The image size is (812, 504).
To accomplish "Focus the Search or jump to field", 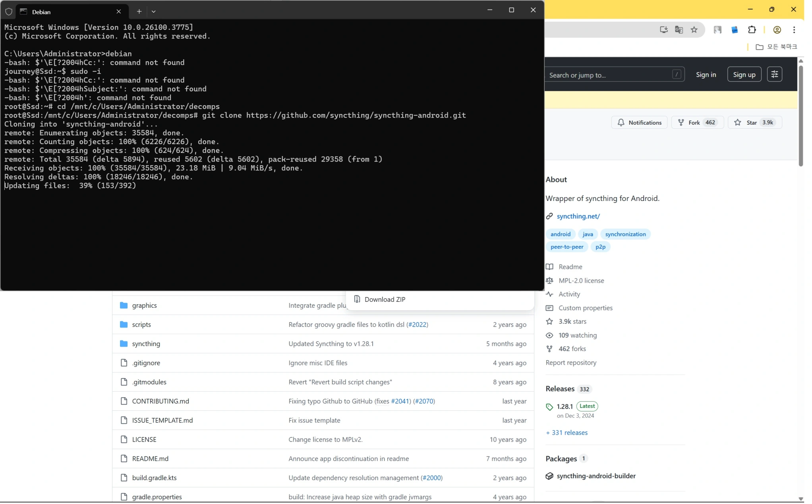I will click(610, 75).
